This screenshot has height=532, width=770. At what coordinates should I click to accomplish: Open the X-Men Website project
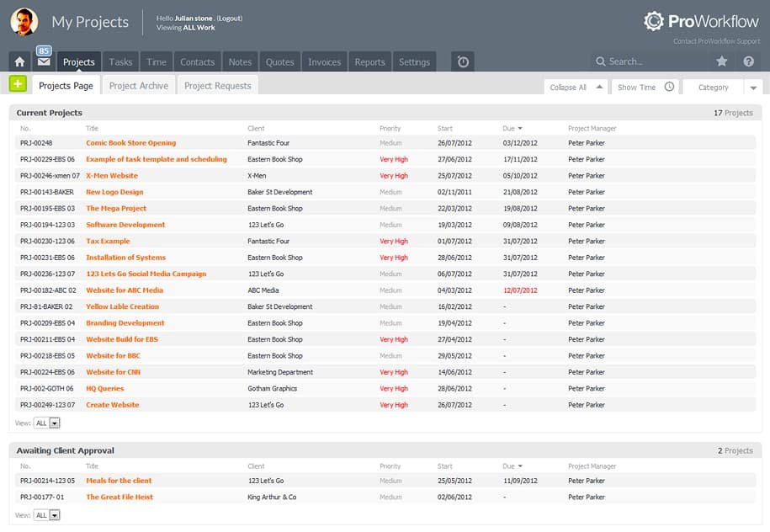point(112,175)
